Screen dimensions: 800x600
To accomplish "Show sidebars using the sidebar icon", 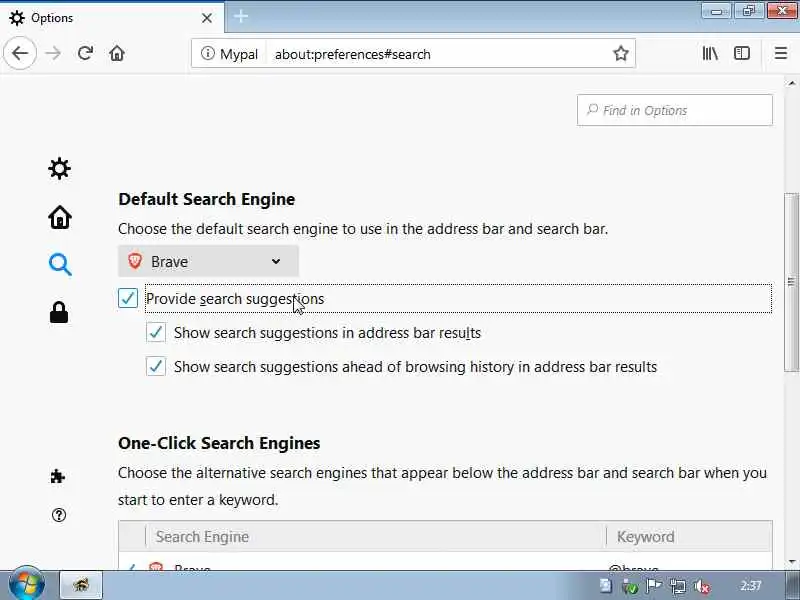I will coord(741,53).
